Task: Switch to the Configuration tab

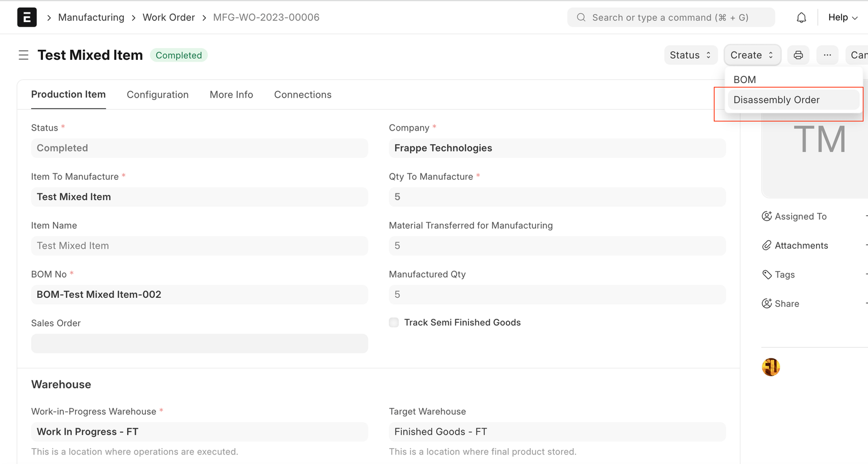Action: click(x=158, y=94)
